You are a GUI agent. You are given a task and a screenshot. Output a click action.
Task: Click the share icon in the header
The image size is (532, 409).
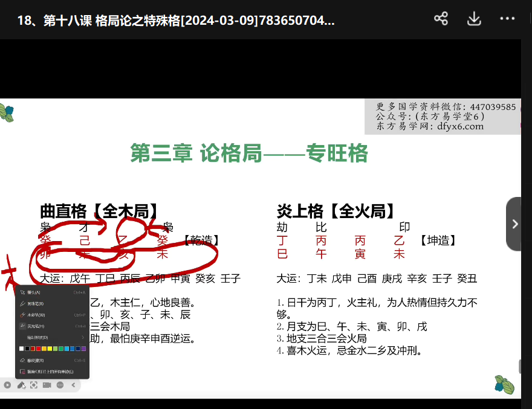pyautogui.click(x=441, y=19)
